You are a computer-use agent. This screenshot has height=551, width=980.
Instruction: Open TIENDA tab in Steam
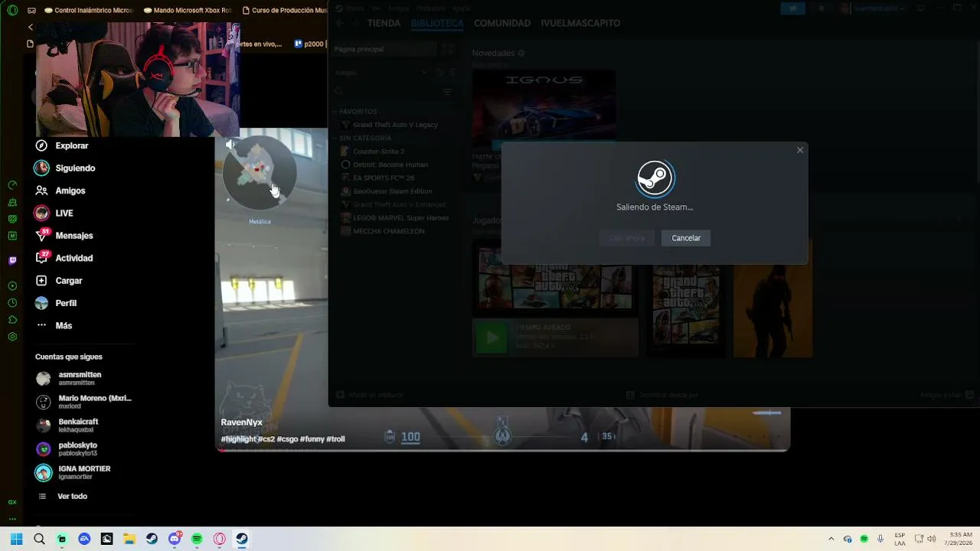(384, 23)
